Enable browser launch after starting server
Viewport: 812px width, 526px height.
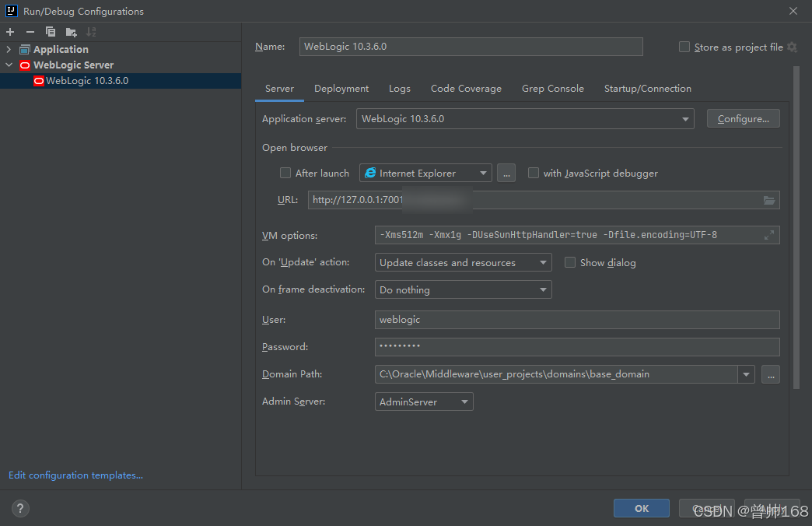(285, 173)
